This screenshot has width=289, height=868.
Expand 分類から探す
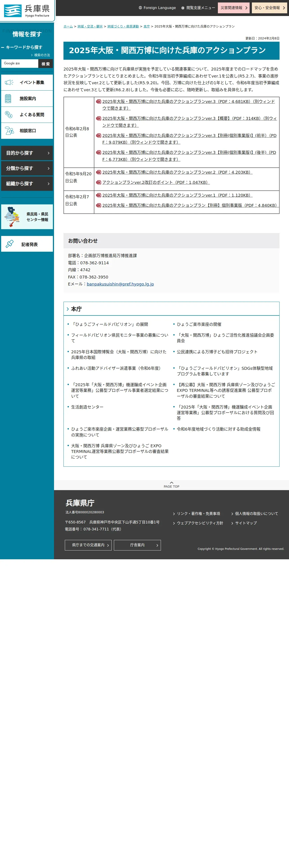click(x=27, y=168)
